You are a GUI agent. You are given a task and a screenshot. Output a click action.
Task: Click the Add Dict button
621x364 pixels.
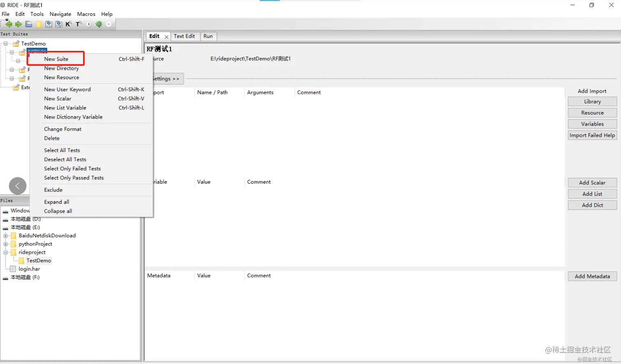592,205
